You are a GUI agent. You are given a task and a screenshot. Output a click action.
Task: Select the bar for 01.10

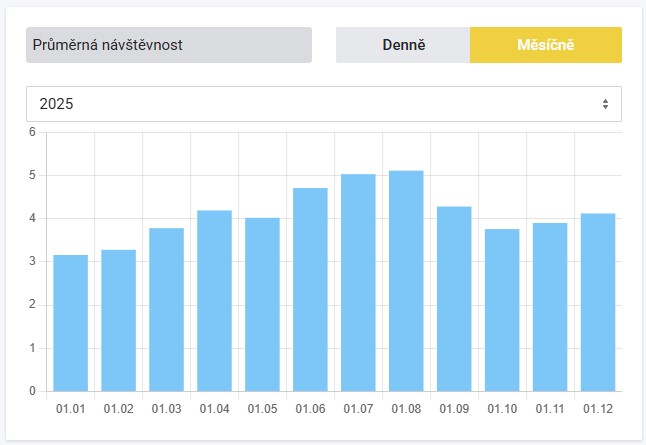click(x=502, y=310)
